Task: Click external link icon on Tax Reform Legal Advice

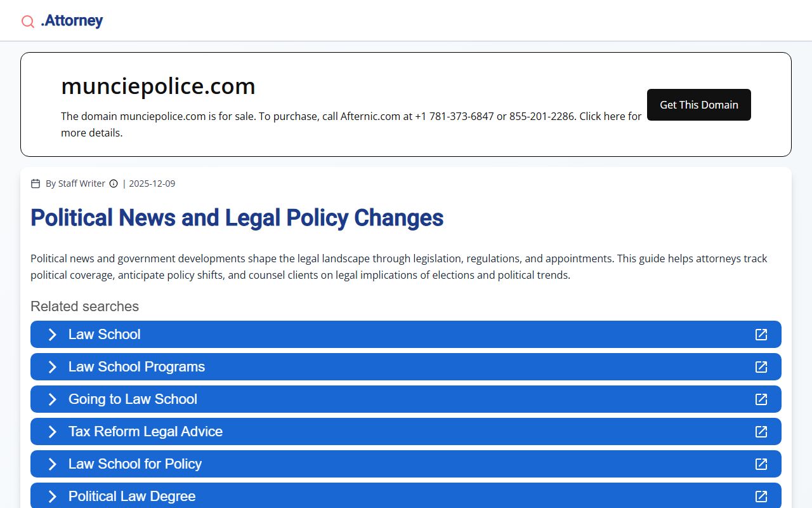Action: click(x=761, y=432)
